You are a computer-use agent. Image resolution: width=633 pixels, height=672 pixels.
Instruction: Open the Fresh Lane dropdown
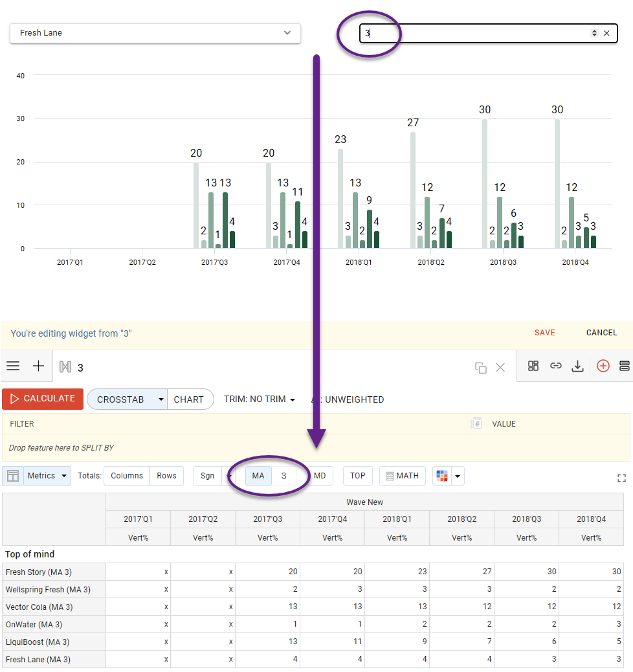155,33
